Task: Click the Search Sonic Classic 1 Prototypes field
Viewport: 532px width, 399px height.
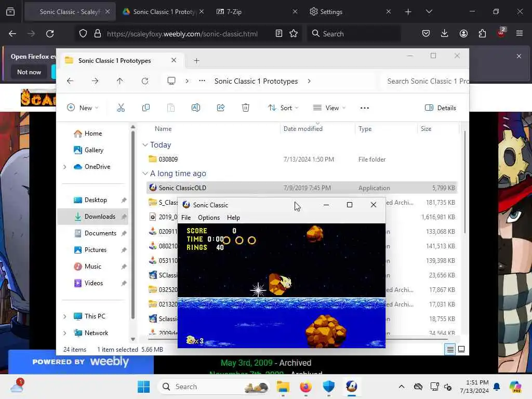Action: (426, 81)
